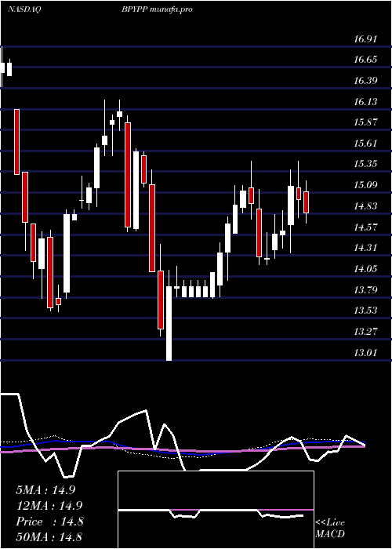Image resolution: width=392 pixels, height=549 pixels.
Task: Click the BPYPP munafa.pro ticker title
Action: coord(157,9)
